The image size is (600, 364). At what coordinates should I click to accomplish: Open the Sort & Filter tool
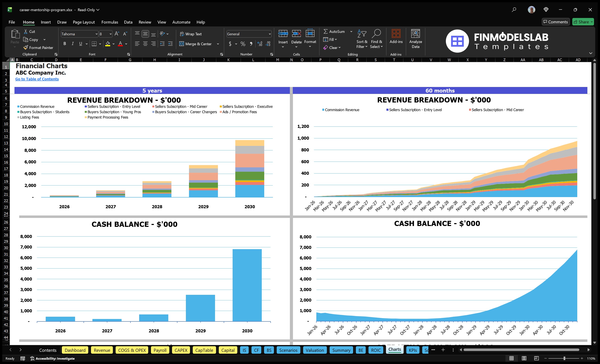click(362, 39)
